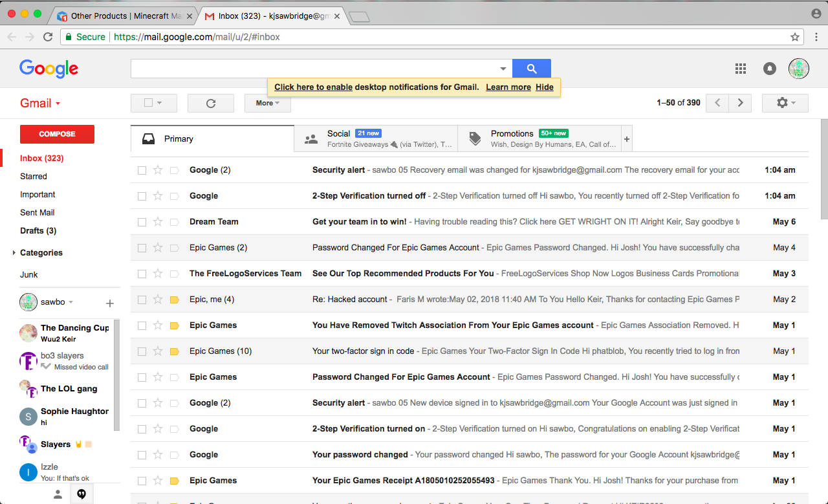The width and height of the screenshot is (828, 504).
Task: Star the 'Re: Hacked account' email
Action: pyautogui.click(x=158, y=300)
